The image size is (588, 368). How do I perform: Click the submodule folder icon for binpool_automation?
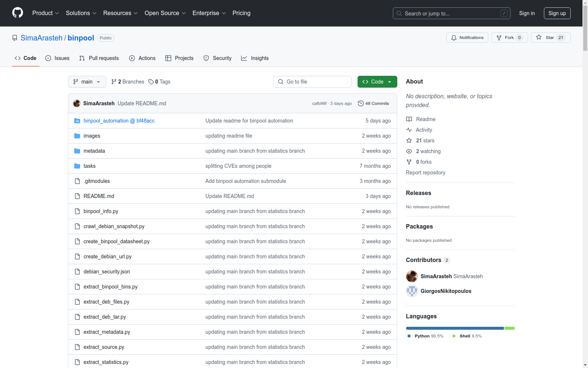(x=77, y=121)
